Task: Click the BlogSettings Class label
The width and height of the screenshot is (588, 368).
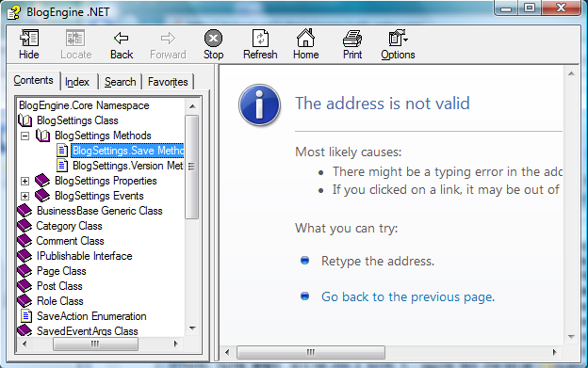Action: [x=77, y=120]
